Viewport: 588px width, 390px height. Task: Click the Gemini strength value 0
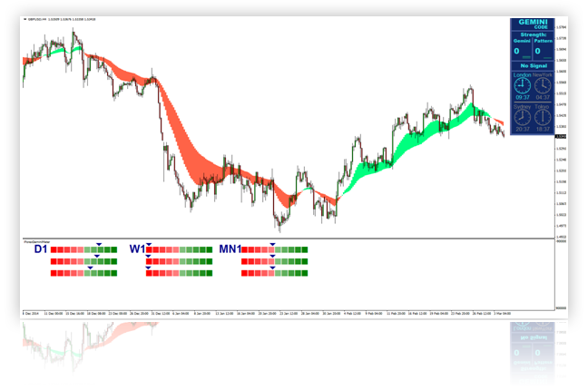point(516,51)
